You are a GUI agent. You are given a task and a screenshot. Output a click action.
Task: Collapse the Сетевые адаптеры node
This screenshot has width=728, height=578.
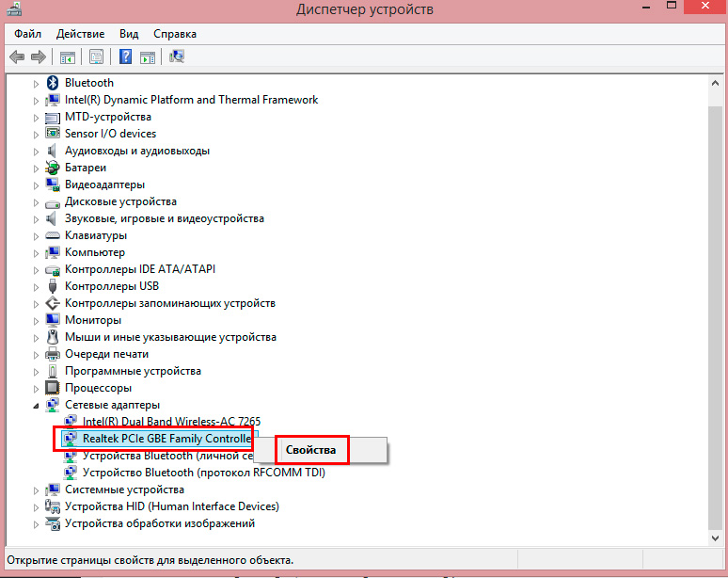tap(37, 405)
